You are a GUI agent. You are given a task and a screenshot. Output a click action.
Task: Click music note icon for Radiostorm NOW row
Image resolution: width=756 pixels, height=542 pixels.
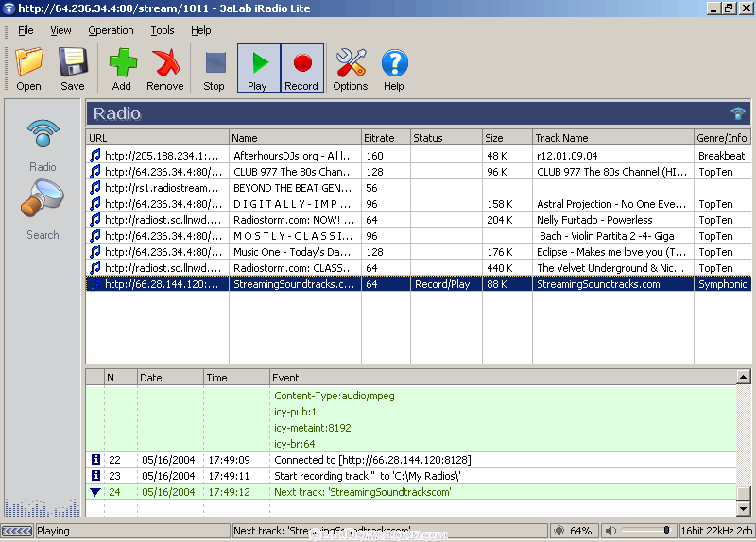pyautogui.click(x=95, y=219)
